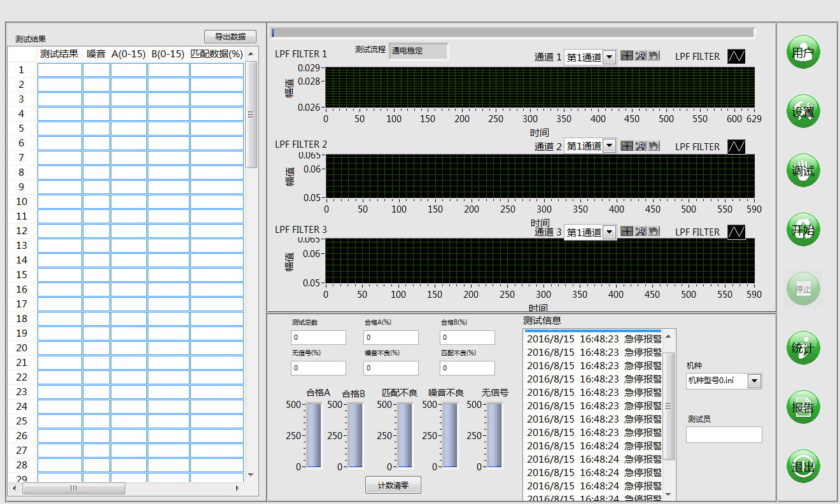The height and width of the screenshot is (504, 840).
Task: Open the 设置 (Settings) button
Action: (803, 111)
